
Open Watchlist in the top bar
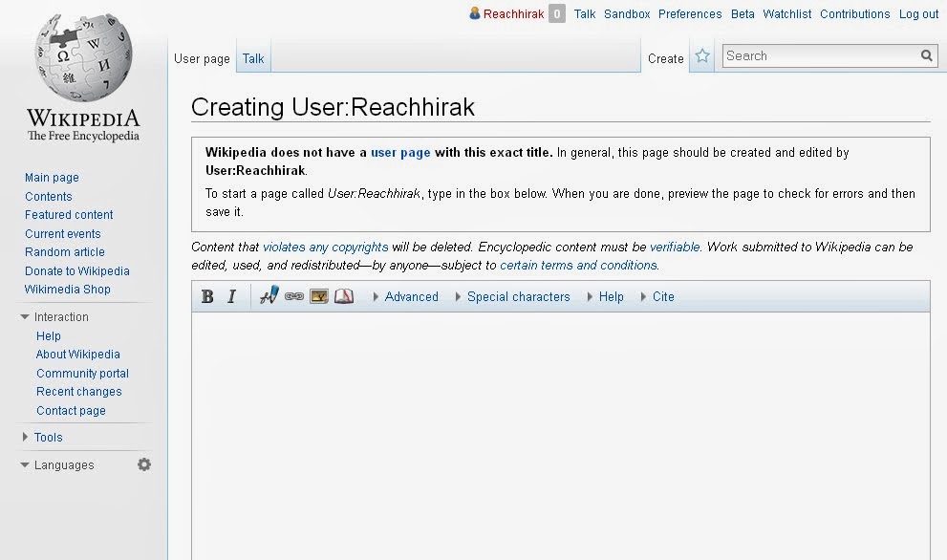(x=787, y=14)
